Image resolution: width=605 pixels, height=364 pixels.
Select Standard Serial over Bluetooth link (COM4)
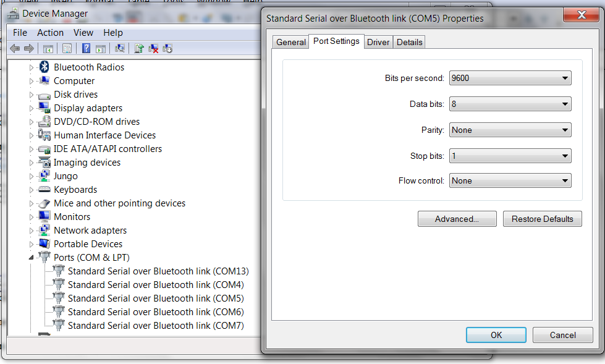pos(156,284)
